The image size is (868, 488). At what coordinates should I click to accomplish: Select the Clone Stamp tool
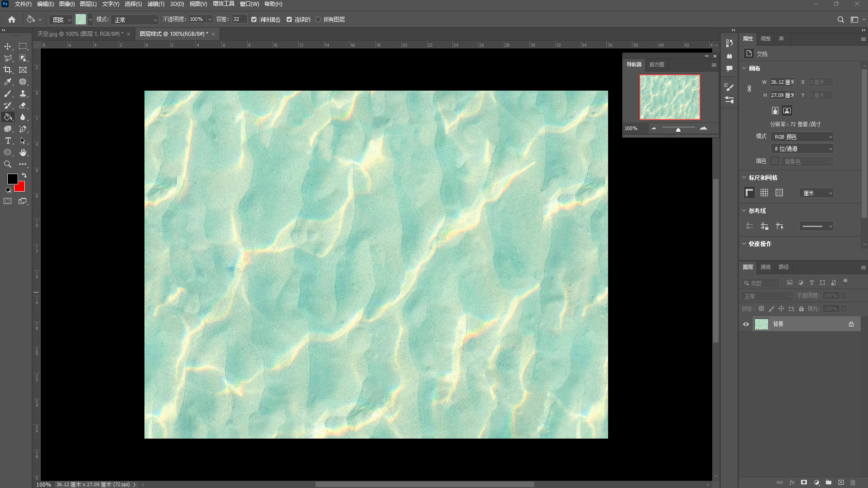[x=23, y=93]
